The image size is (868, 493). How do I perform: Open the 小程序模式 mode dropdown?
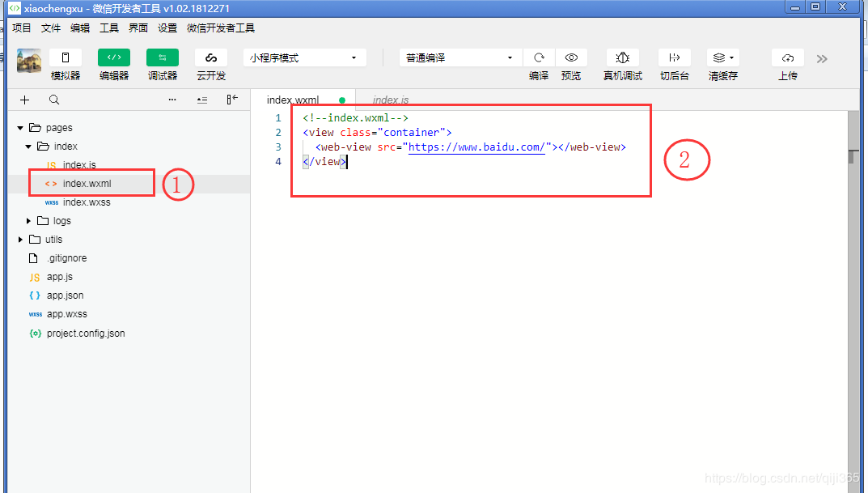pos(304,57)
